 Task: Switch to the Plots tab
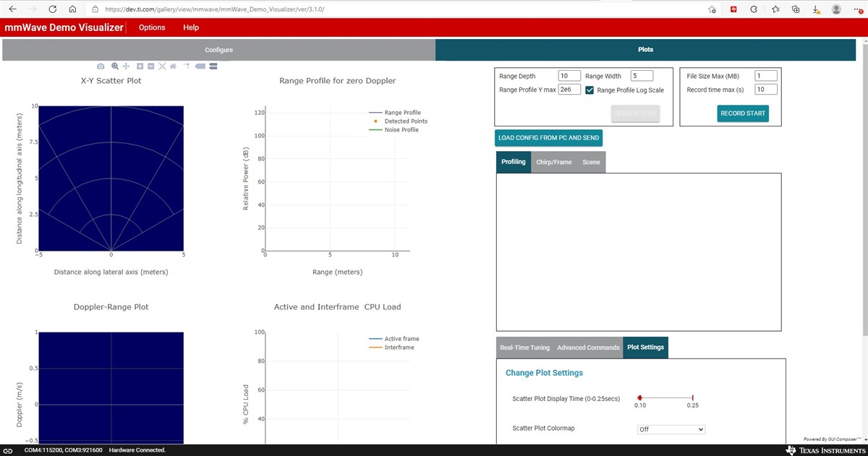tap(645, 50)
